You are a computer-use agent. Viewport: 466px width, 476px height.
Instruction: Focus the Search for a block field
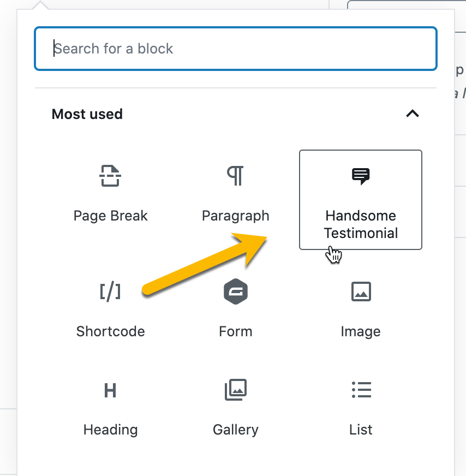tap(236, 49)
